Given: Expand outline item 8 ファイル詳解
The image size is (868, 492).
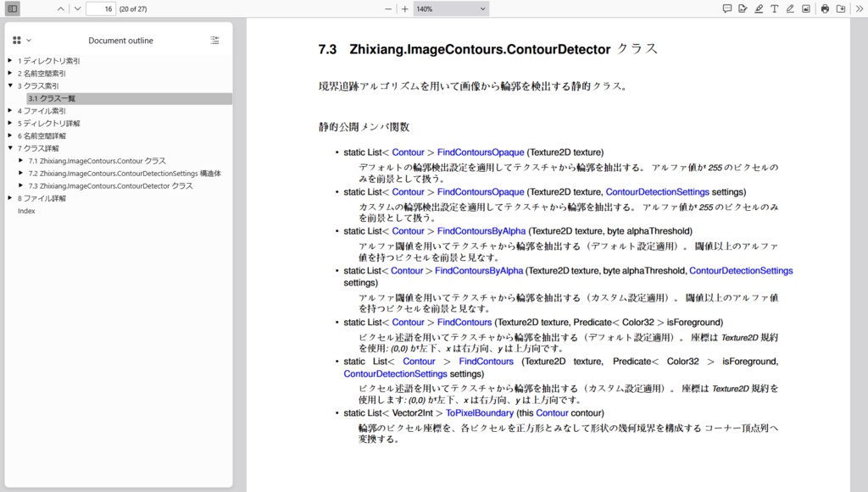Looking at the screenshot, I should (x=10, y=198).
